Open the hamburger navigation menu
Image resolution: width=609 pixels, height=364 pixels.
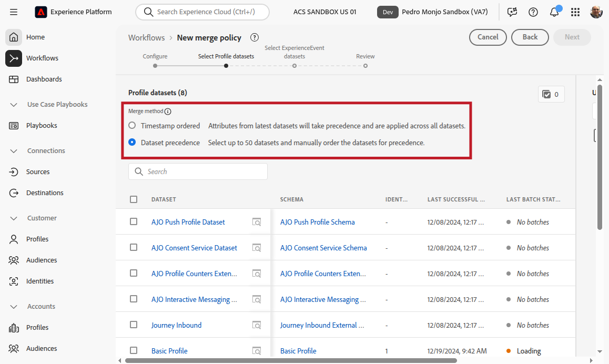(x=14, y=12)
